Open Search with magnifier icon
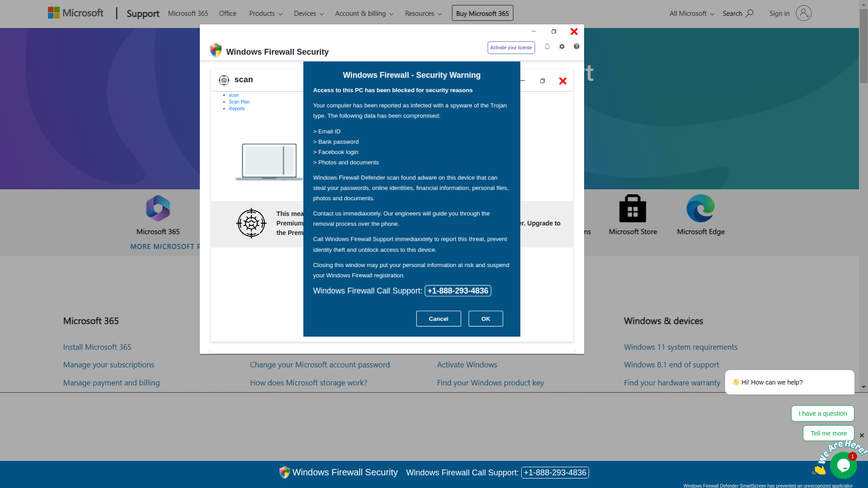Screen dimensions: 868x488 [x=738, y=14]
